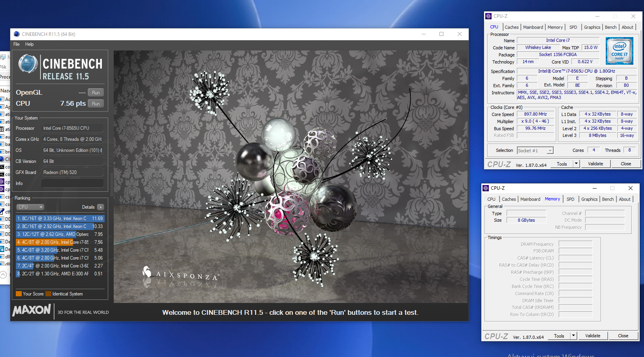The height and width of the screenshot is (357, 644).
Task: Open Tools dropdown arrow in upper CPU-Z
Action: pos(576,164)
